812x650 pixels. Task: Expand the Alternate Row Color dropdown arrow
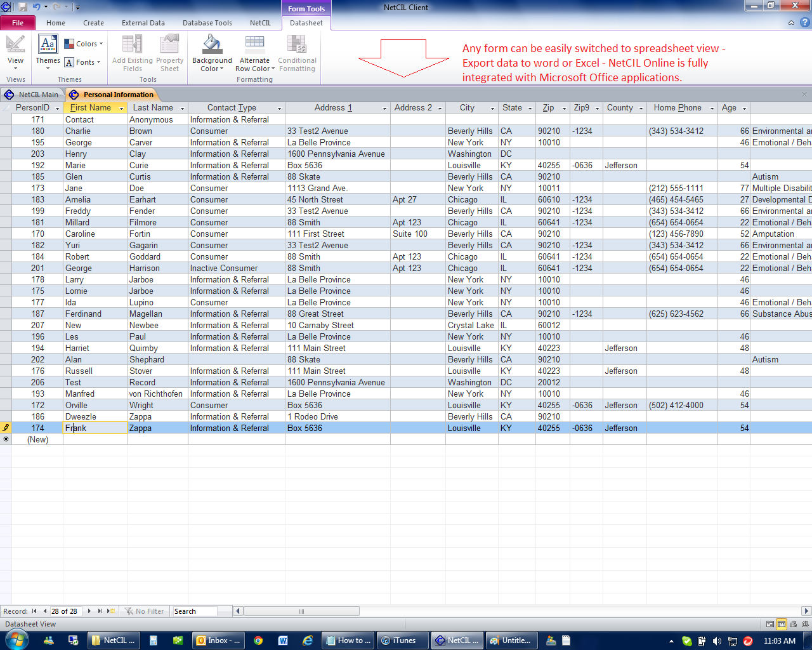point(273,69)
